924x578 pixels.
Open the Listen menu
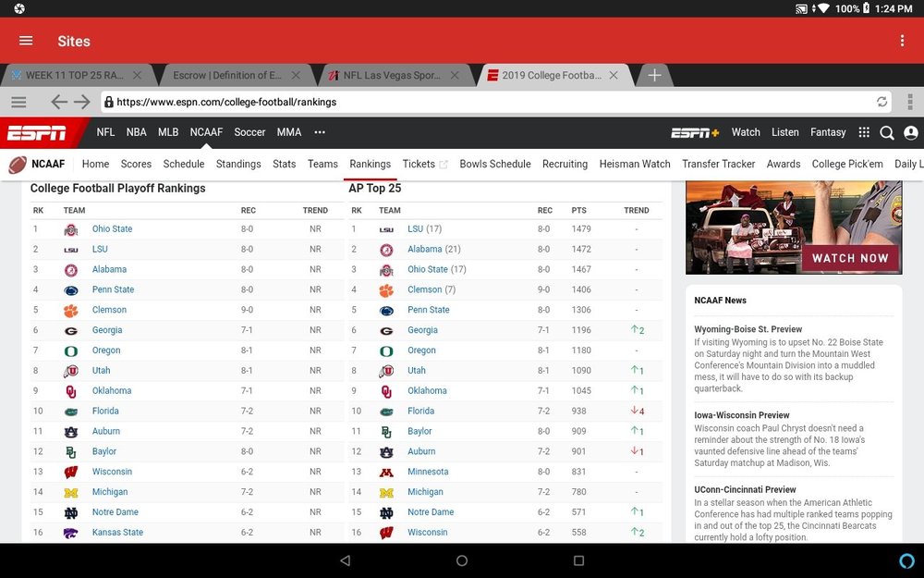784,132
